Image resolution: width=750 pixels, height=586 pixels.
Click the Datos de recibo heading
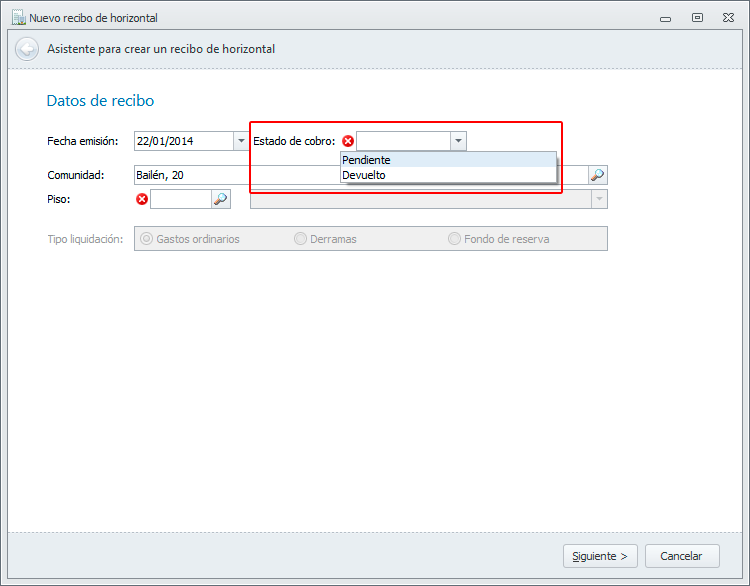pyautogui.click(x=100, y=100)
